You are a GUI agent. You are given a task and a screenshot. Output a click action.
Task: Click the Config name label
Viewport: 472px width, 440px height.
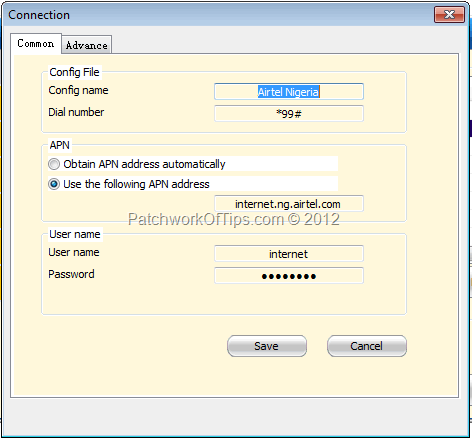[78, 90]
